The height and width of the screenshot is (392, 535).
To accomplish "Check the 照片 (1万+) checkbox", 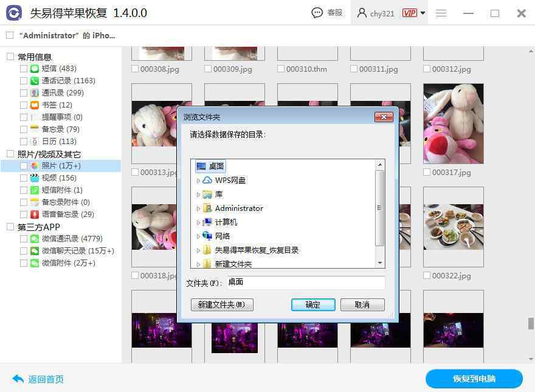I will (x=24, y=166).
